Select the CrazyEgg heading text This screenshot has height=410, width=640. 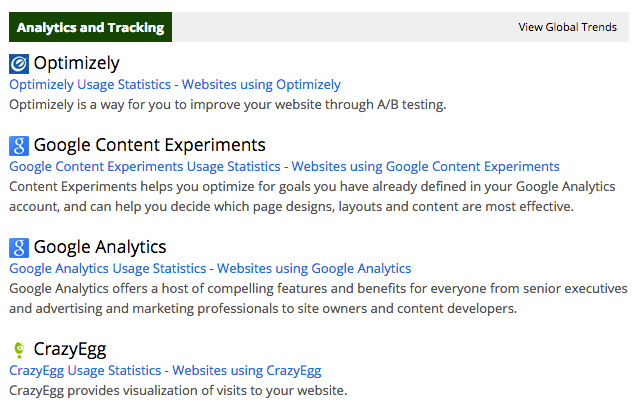coord(70,349)
